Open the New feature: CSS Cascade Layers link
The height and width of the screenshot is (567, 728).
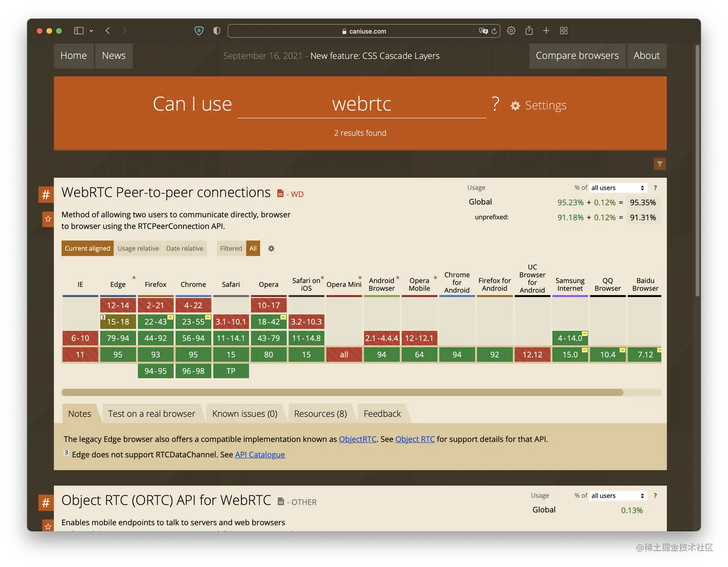[375, 56]
